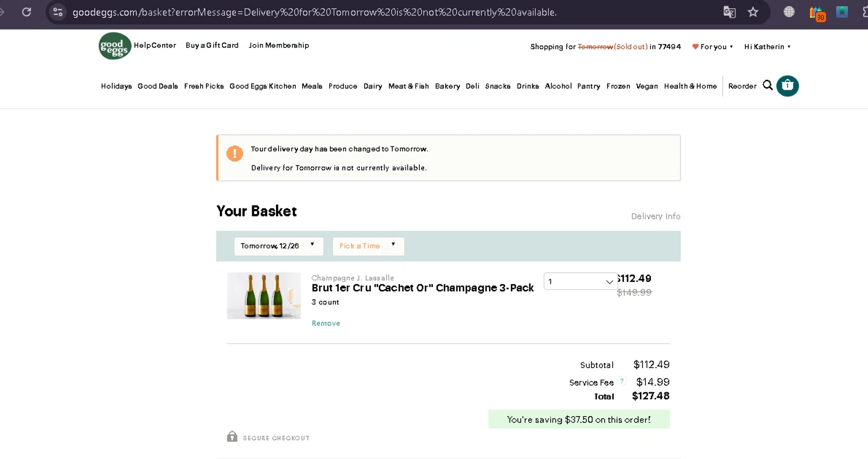868x459 pixels.
Task: Open the Bakery category
Action: 447,86
